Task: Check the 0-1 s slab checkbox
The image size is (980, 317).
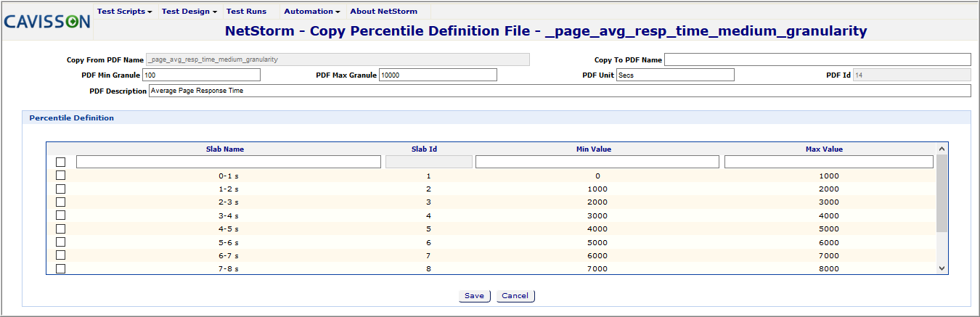Action: (60, 176)
